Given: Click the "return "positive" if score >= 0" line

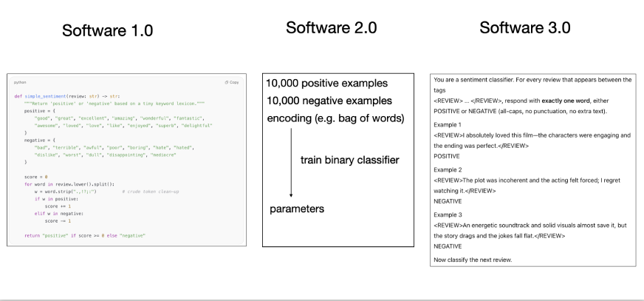Looking at the screenshot, I should click(85, 236).
